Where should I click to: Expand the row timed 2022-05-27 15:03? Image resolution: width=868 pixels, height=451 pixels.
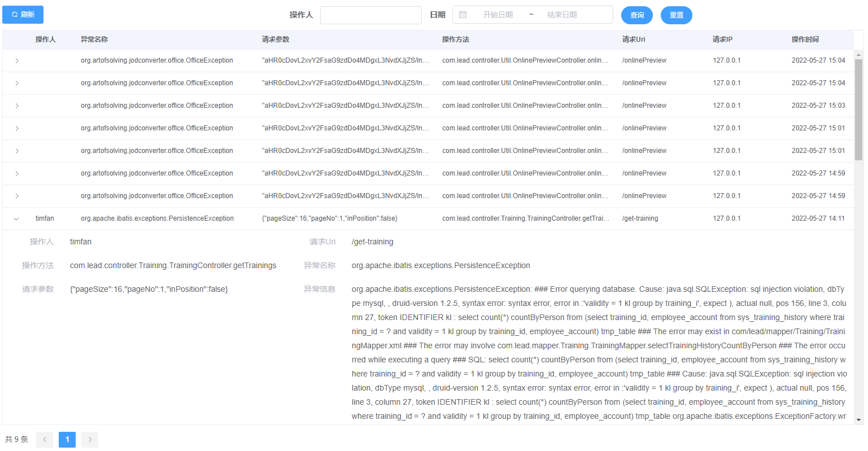17,106
